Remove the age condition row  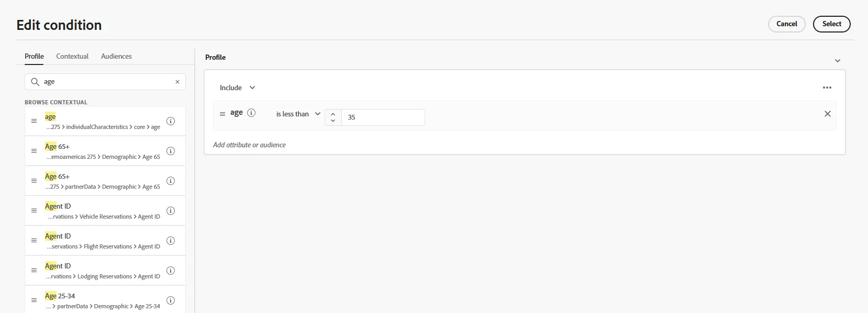tap(828, 114)
